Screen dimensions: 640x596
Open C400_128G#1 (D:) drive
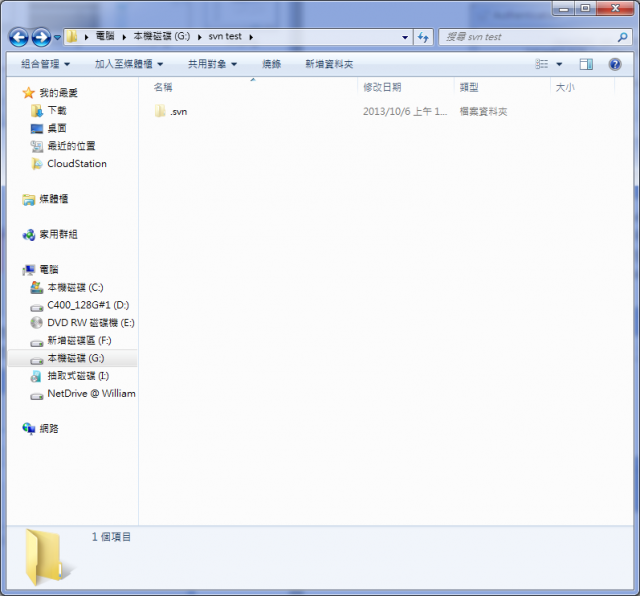tap(88, 305)
